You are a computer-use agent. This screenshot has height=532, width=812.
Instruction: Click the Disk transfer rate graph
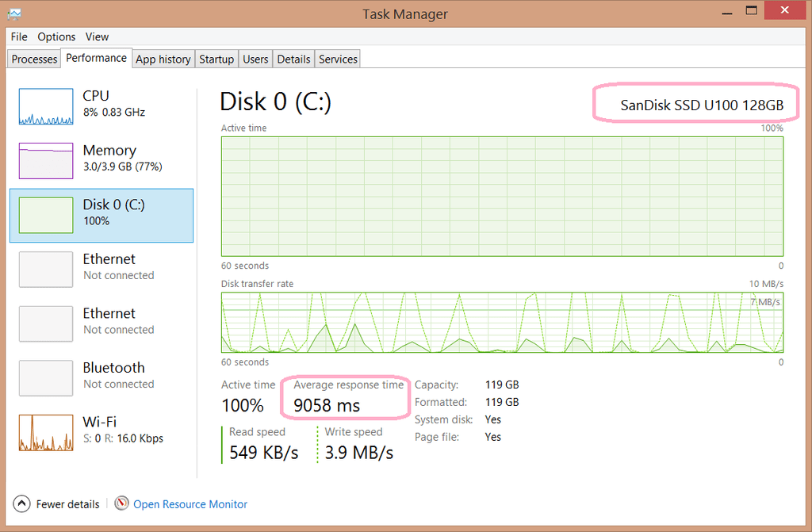pyautogui.click(x=500, y=323)
